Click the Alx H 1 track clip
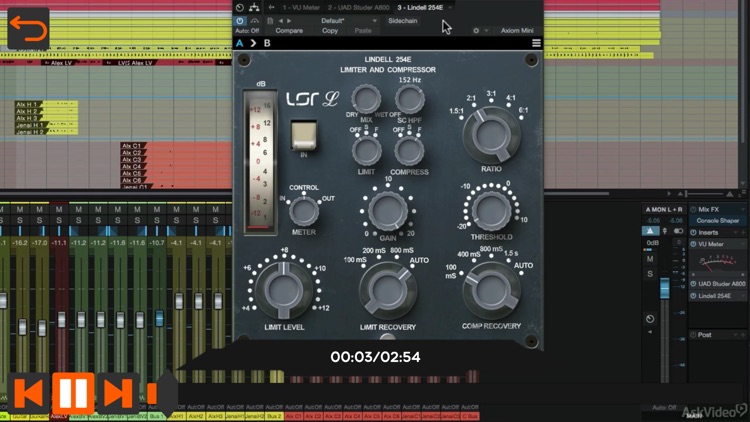The height and width of the screenshot is (422, 750). (46, 104)
